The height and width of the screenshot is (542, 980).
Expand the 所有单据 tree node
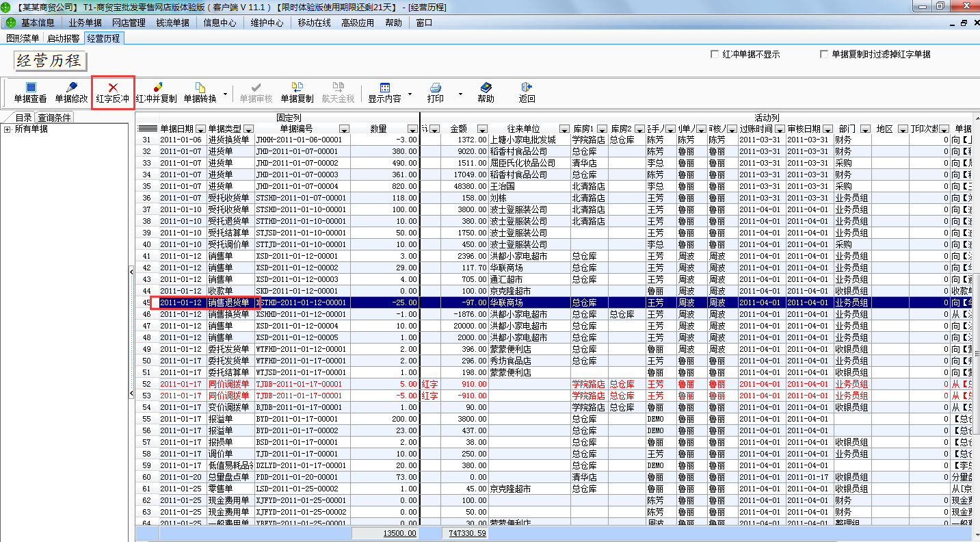coord(7,129)
